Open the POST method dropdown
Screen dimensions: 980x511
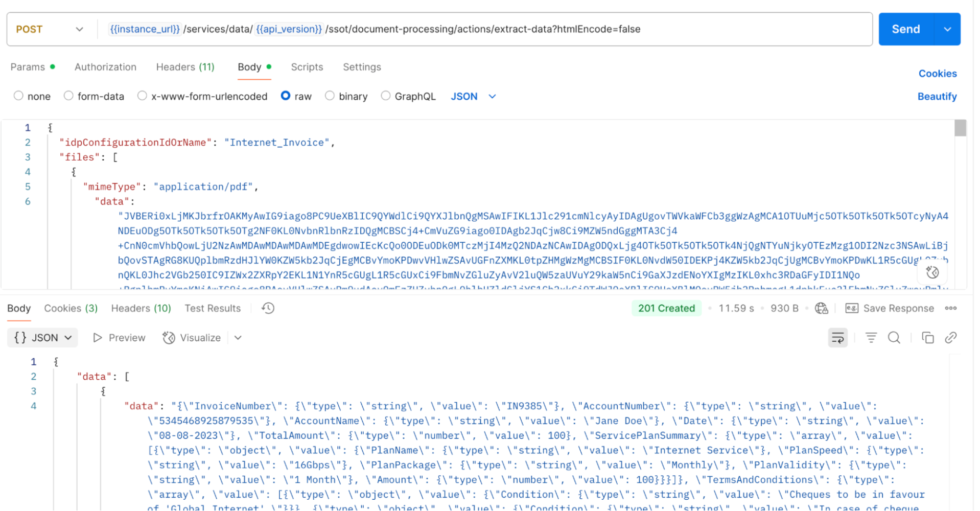click(50, 29)
